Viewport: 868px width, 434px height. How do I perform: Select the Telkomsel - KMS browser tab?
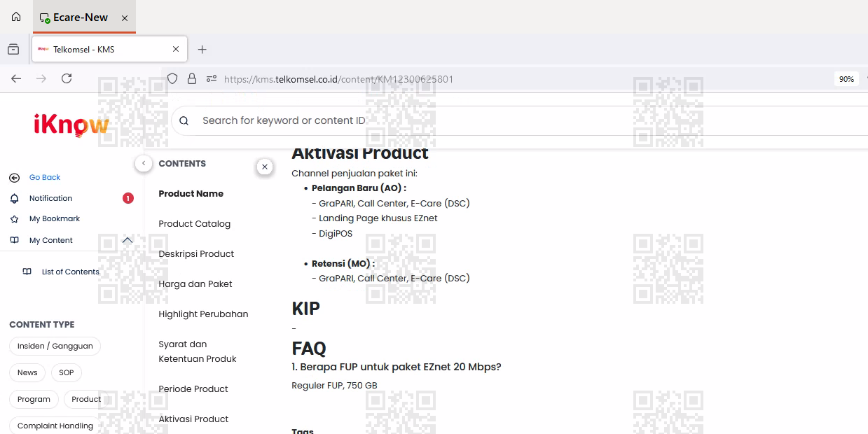[109, 49]
